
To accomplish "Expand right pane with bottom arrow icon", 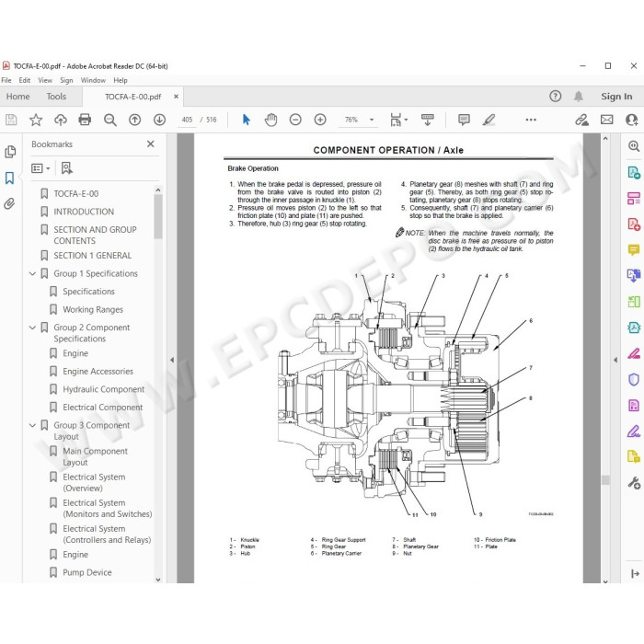I will 635,573.
